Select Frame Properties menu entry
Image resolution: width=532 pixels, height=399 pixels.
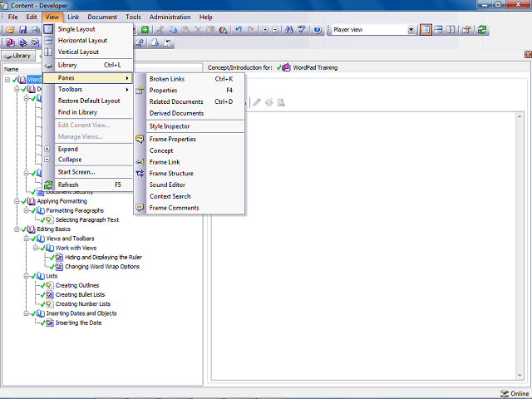190,139
